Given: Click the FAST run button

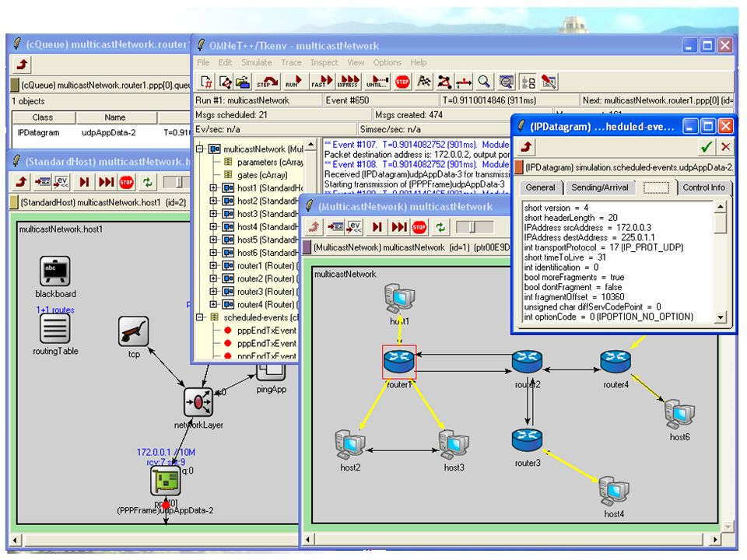Looking at the screenshot, I should (x=321, y=82).
